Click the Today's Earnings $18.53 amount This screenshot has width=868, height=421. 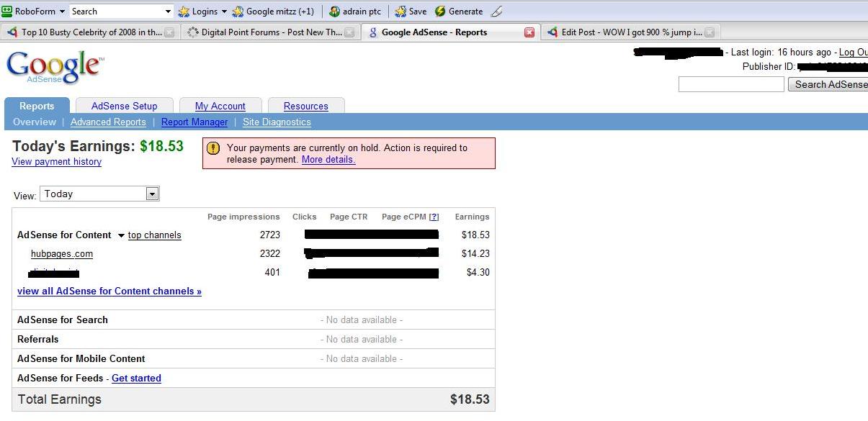(161, 146)
